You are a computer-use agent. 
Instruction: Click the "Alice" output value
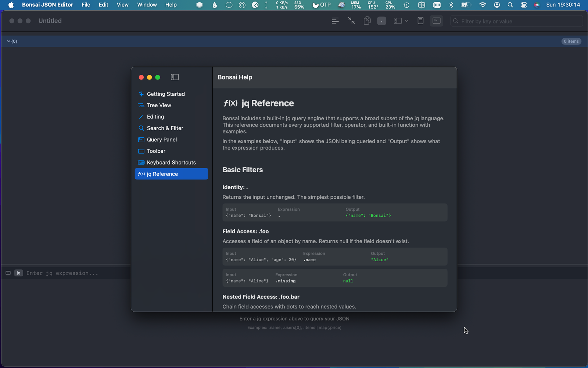point(380,260)
